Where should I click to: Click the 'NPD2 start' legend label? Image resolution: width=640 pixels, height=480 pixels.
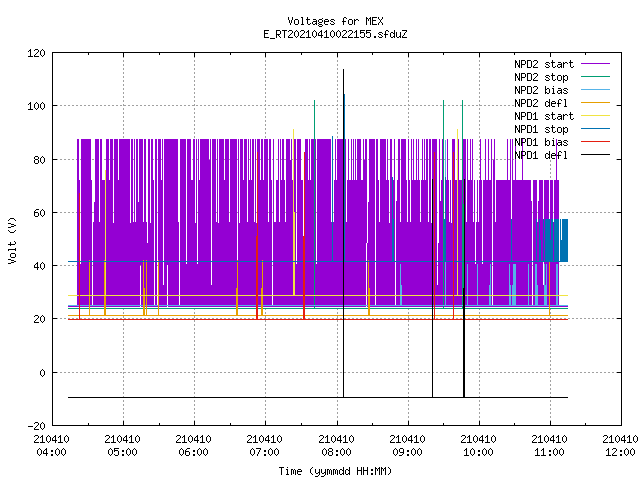pos(544,64)
